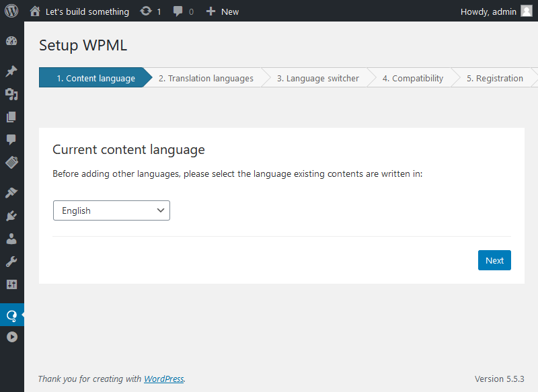538x392 pixels.
Task: Click the Setup WPML heading
Action: (x=83, y=45)
